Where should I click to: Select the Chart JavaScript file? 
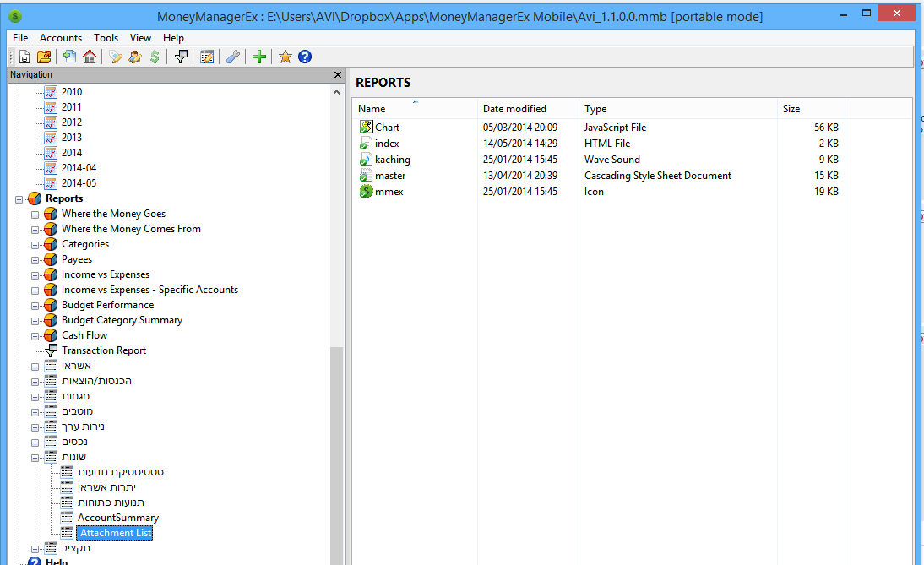pos(387,128)
